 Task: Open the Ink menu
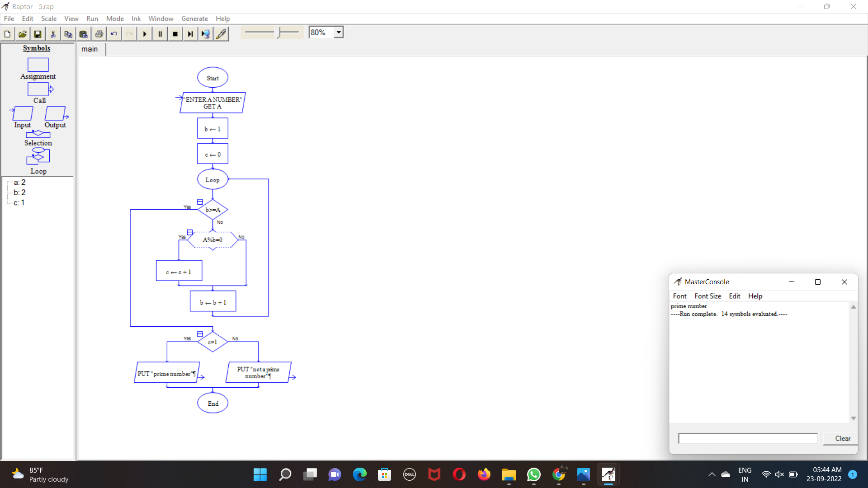coord(136,19)
